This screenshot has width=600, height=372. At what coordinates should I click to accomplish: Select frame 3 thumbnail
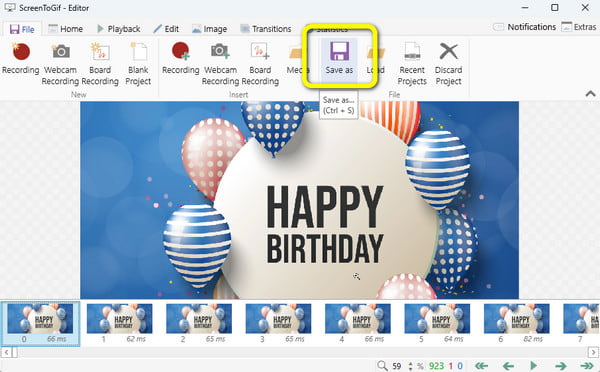coord(279,324)
